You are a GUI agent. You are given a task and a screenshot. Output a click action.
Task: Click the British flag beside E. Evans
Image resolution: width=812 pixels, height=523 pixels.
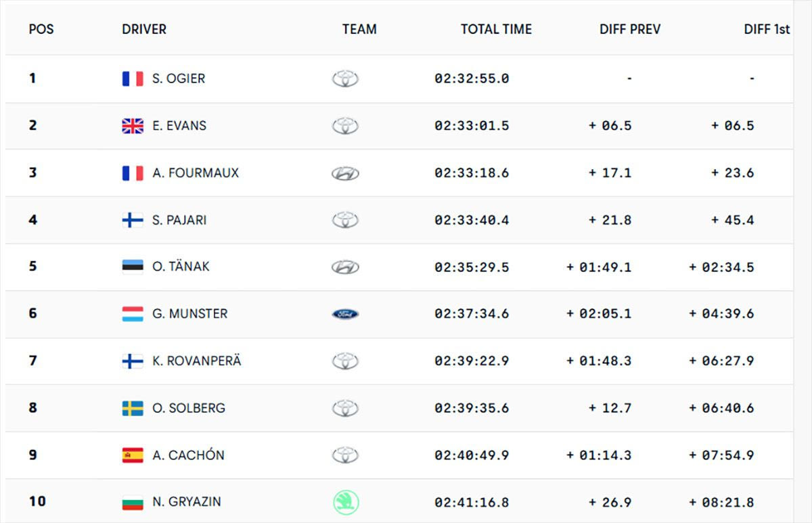point(133,126)
